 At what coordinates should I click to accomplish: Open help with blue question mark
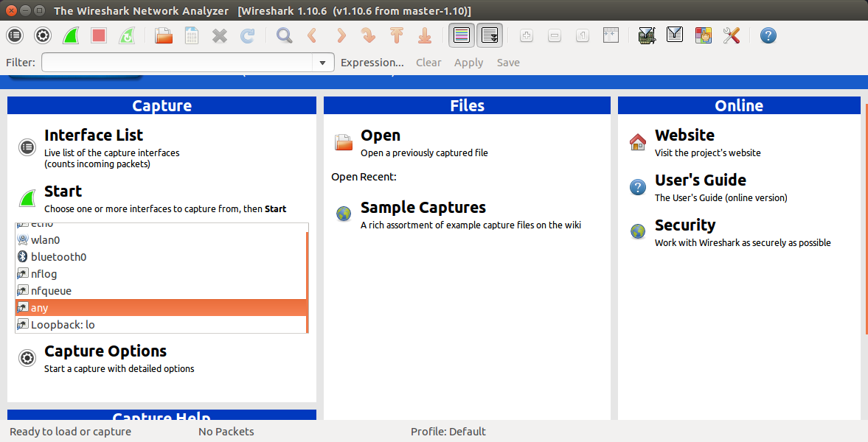click(x=768, y=35)
